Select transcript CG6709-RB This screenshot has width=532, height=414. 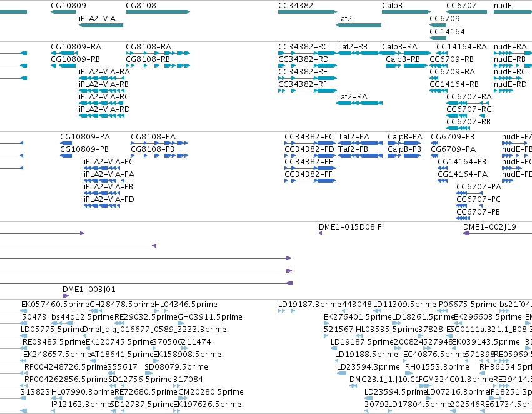[x=451, y=59]
